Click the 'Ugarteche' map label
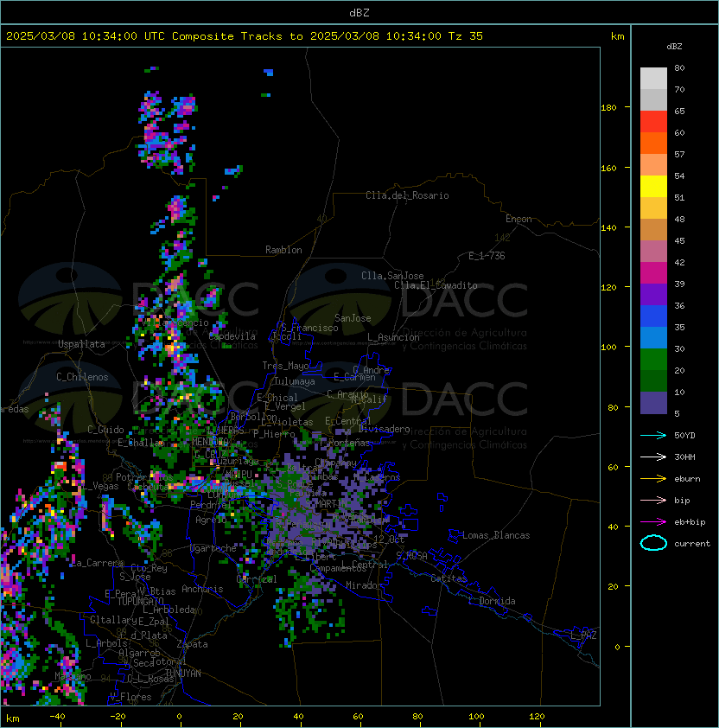Screen dimensions: 719x728 pyautogui.click(x=213, y=548)
